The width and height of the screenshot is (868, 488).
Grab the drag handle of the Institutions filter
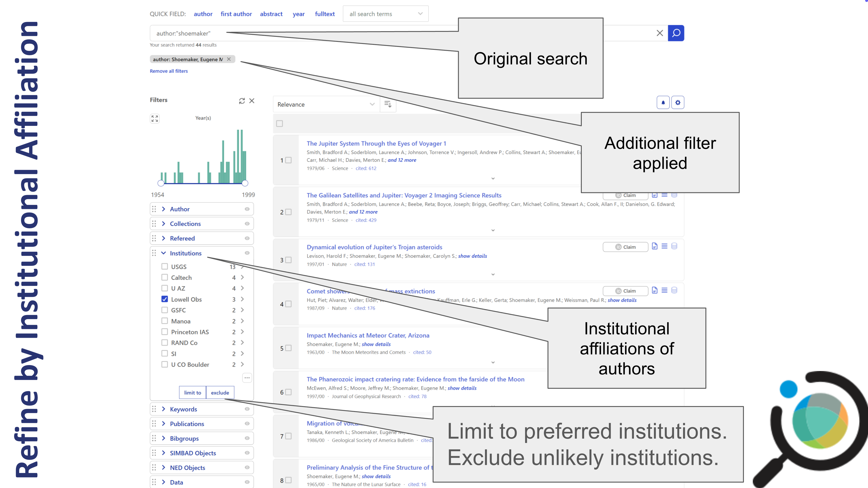point(154,253)
